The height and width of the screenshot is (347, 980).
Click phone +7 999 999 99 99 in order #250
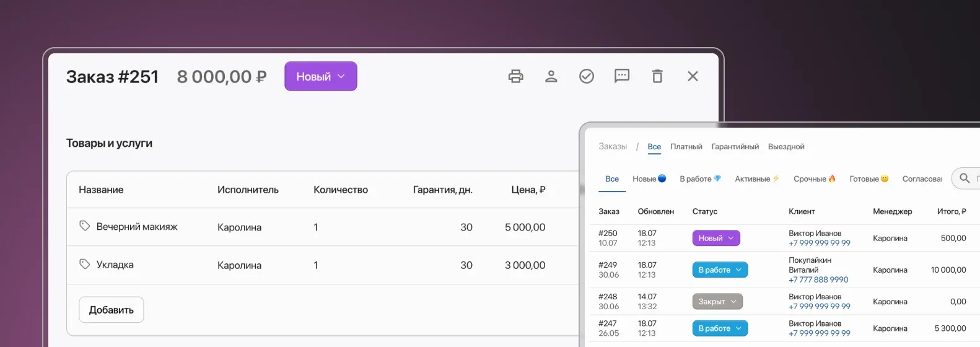pos(819,243)
